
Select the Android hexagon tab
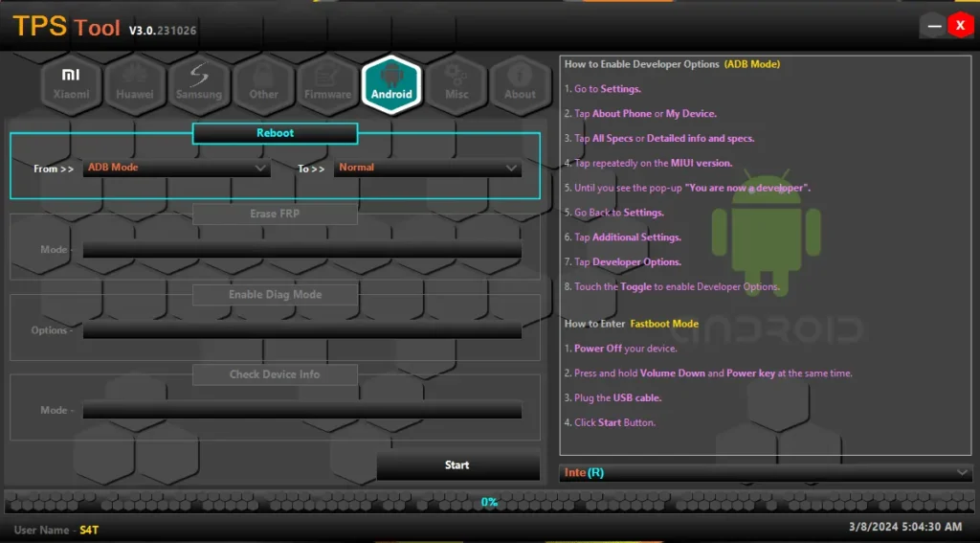tap(391, 85)
